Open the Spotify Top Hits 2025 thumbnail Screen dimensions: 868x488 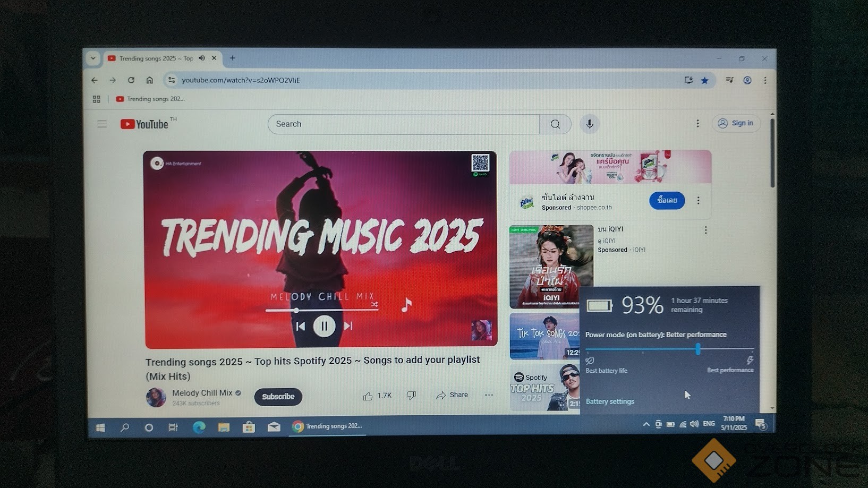pos(544,388)
